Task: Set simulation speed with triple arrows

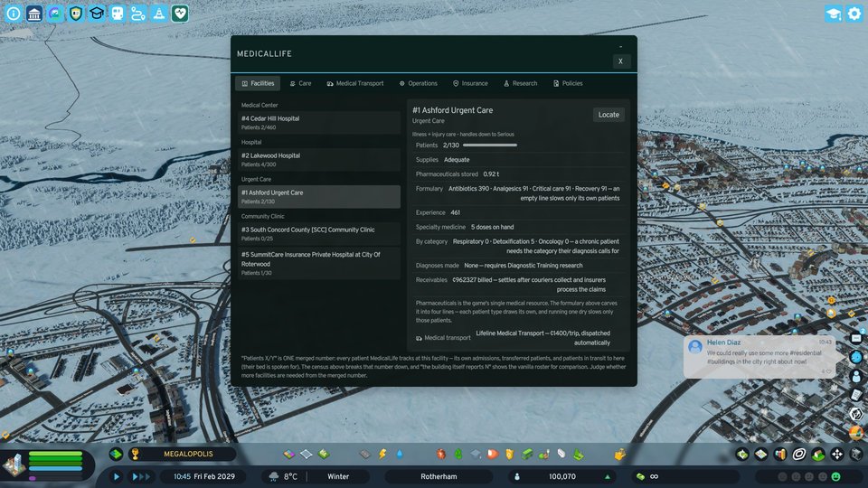Action: 141,476
